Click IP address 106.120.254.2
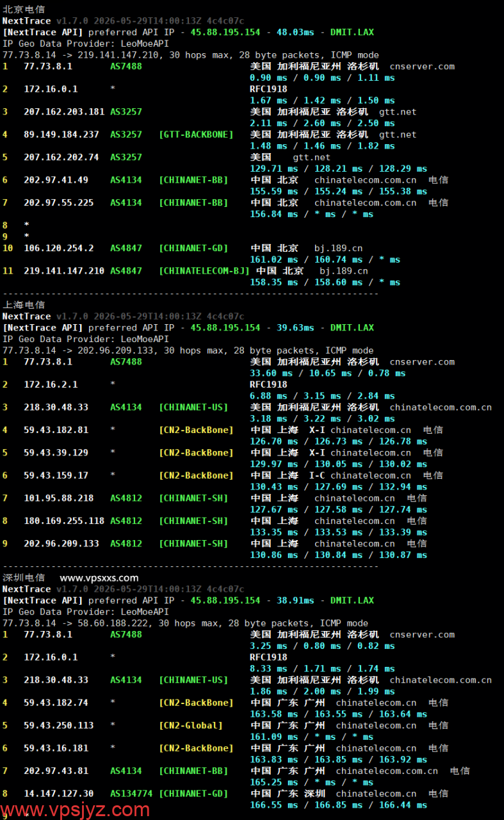504x820 pixels. 59,248
